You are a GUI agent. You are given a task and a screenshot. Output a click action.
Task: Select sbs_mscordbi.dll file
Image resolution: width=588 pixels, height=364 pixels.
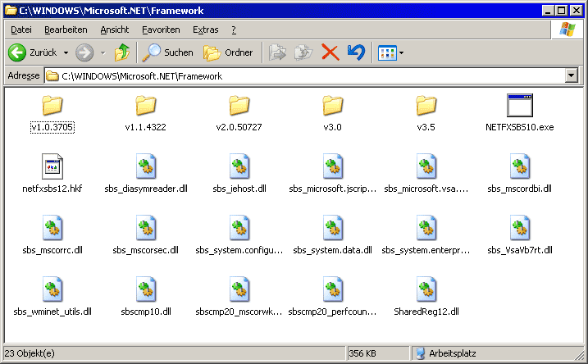coord(519,174)
